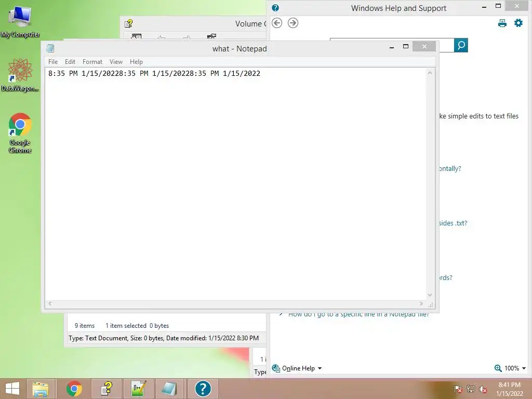The image size is (532, 399).
Task: Click the Action Center flag tray icon
Action: click(458, 389)
